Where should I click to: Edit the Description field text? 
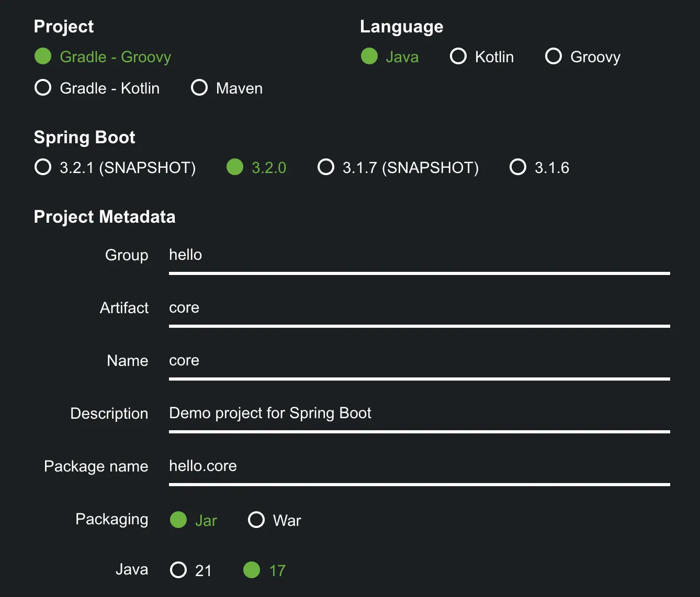419,414
